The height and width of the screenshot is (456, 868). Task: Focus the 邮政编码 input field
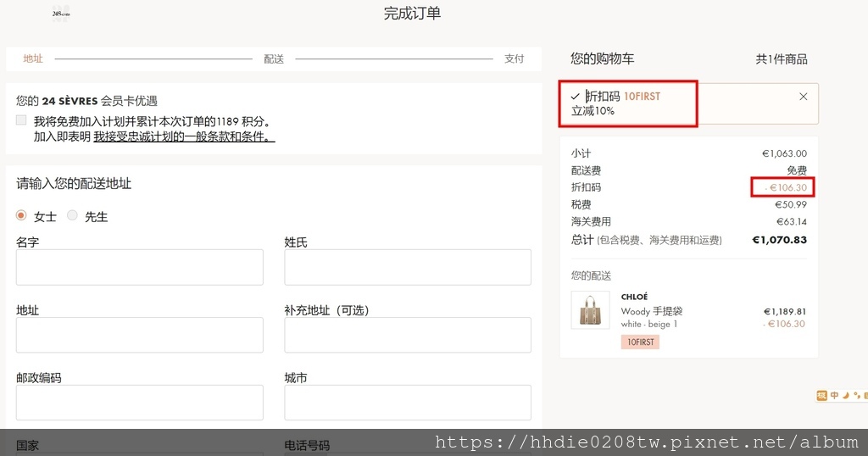tap(140, 403)
